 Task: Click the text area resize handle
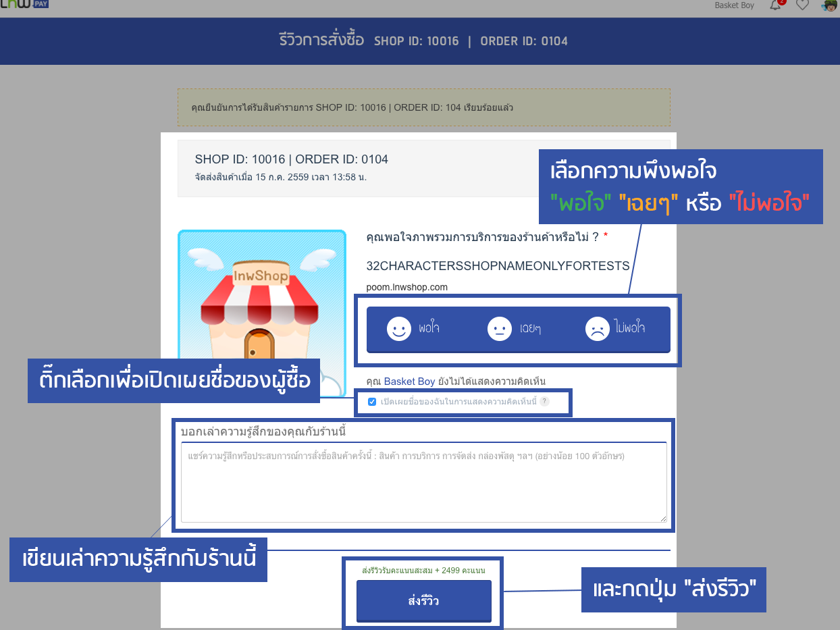(663, 519)
